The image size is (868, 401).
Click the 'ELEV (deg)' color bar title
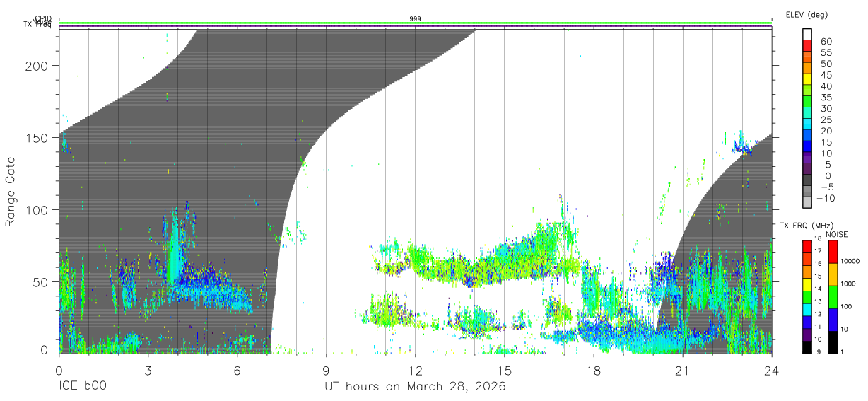click(807, 14)
